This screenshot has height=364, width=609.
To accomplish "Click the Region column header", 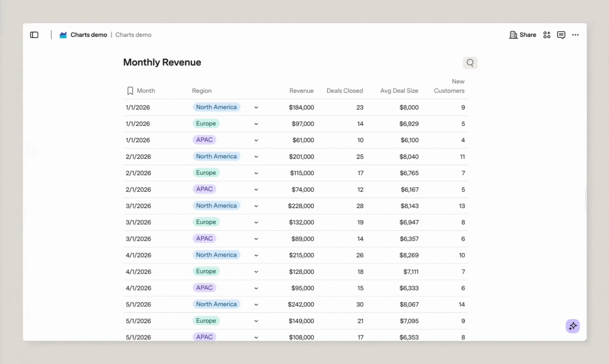I will (x=202, y=91).
